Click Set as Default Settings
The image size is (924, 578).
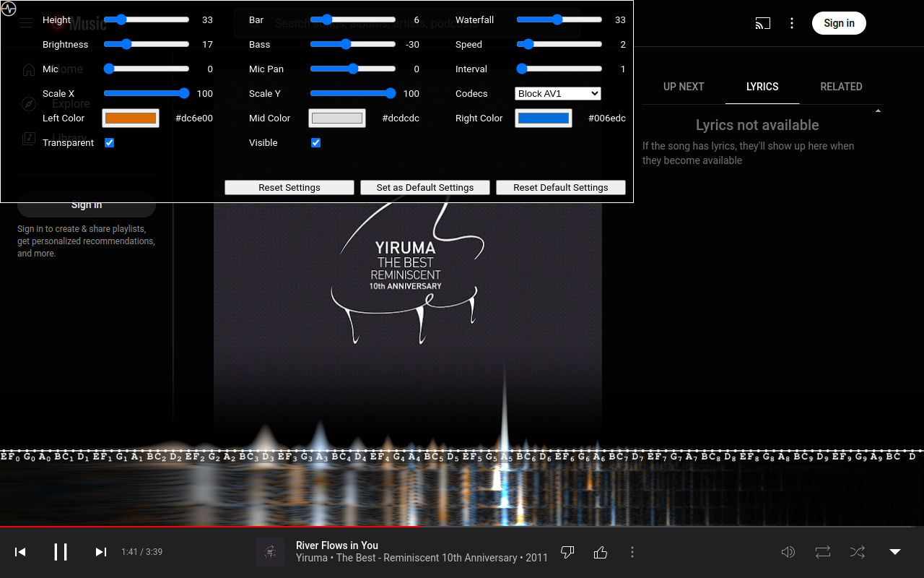point(425,187)
